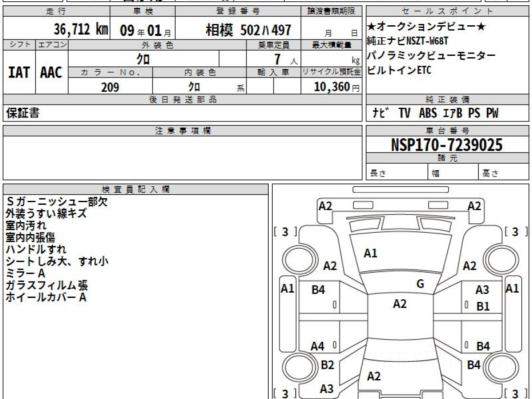Select the 高さ dimension field

click(x=504, y=172)
